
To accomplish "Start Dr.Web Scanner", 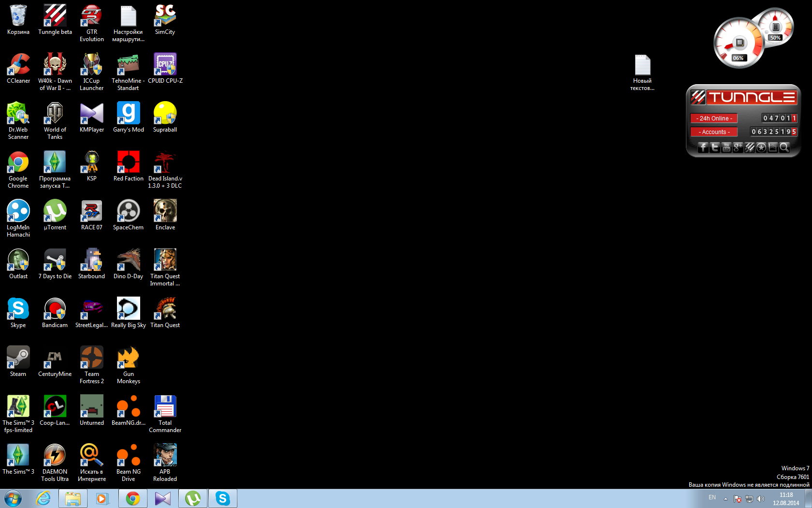I will click(x=18, y=121).
